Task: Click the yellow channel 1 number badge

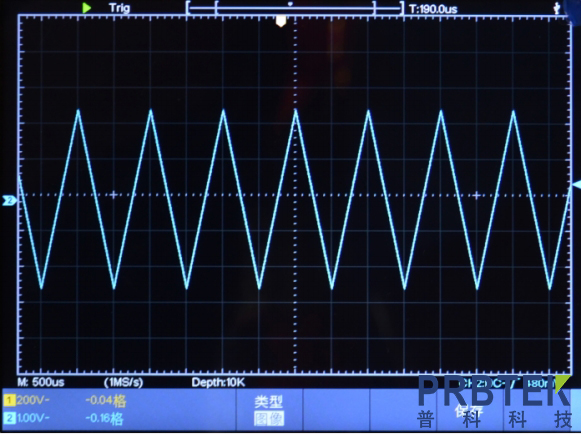Action: click(9, 400)
